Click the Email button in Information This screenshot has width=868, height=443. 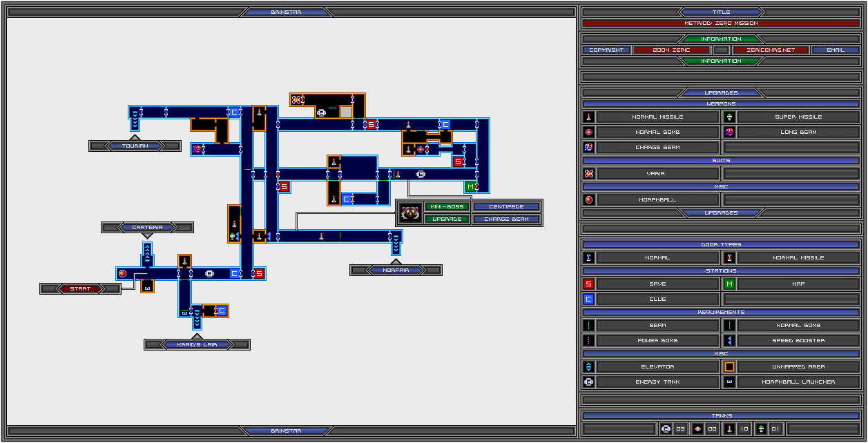coord(836,50)
